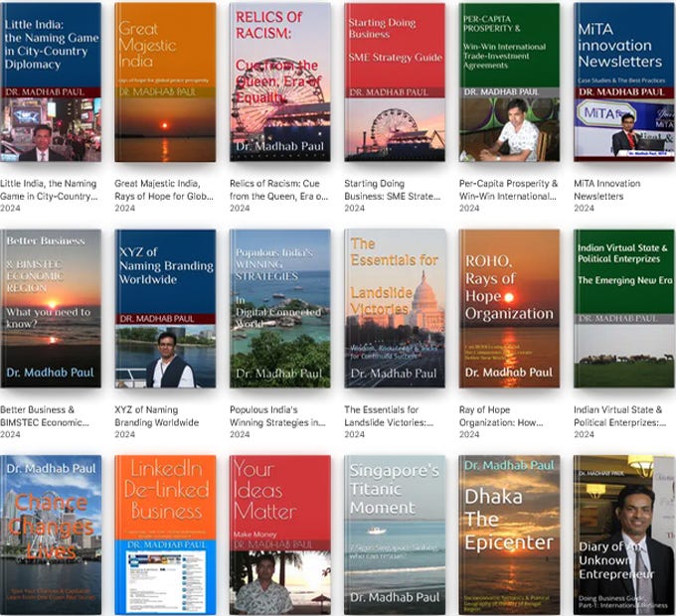
Task: Open the 'Populous India's Winning Strategies in...' title
Action: tap(277, 416)
